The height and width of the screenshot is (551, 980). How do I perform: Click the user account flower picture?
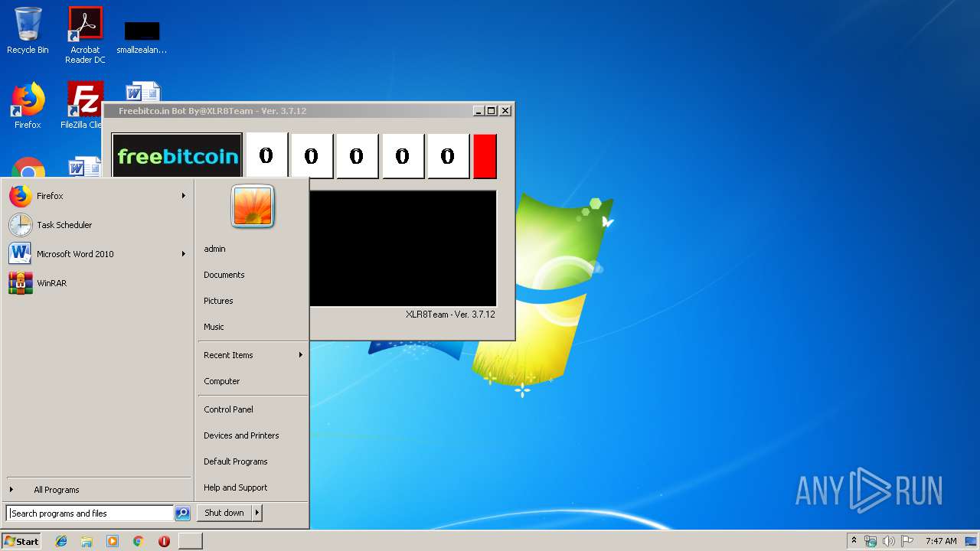(253, 207)
